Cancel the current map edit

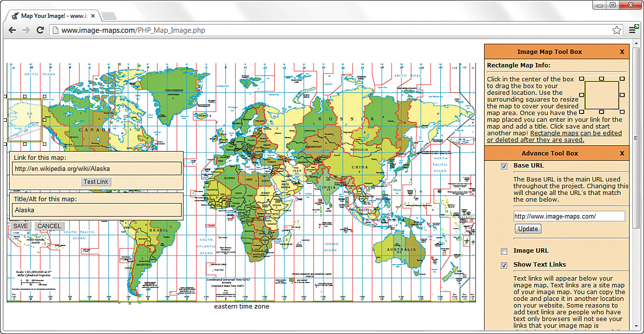[x=49, y=226]
